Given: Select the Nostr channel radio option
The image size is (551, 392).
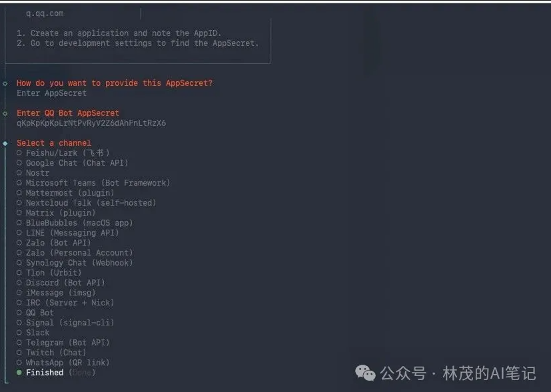Looking at the screenshot, I should coord(37,173).
